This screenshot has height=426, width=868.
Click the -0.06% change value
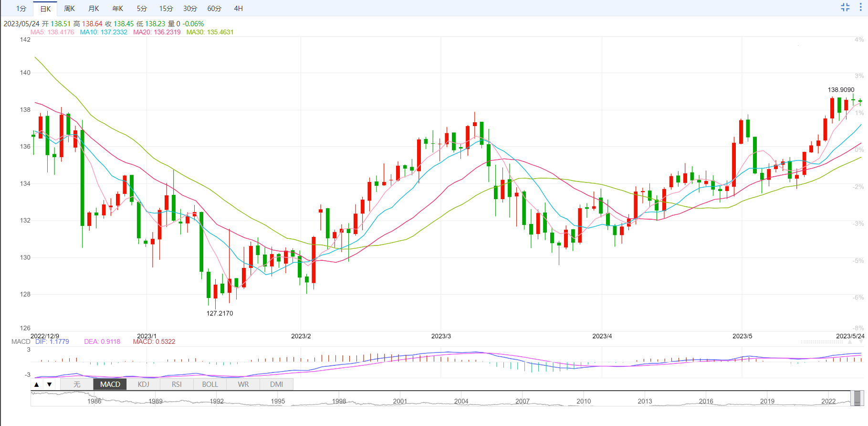click(x=193, y=23)
